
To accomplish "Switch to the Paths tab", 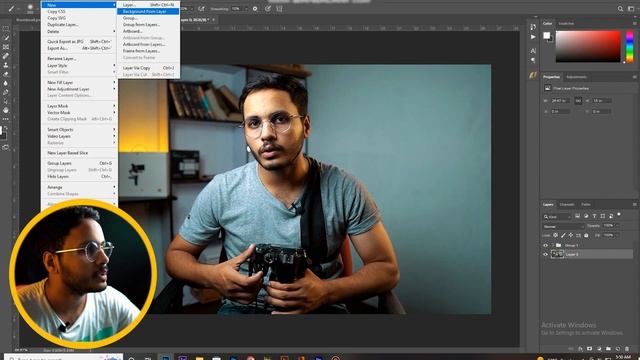I will coord(586,204).
